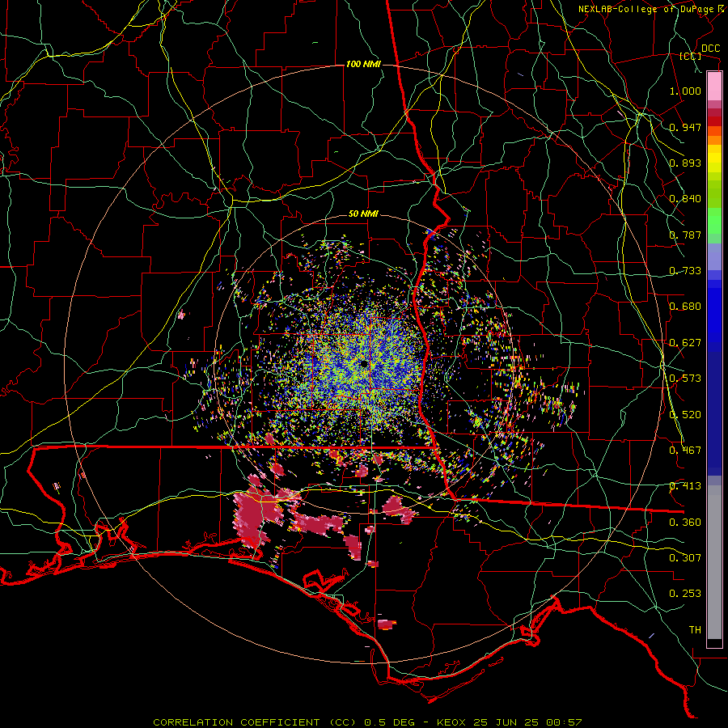Click the 0.627 color scale value

685,343
